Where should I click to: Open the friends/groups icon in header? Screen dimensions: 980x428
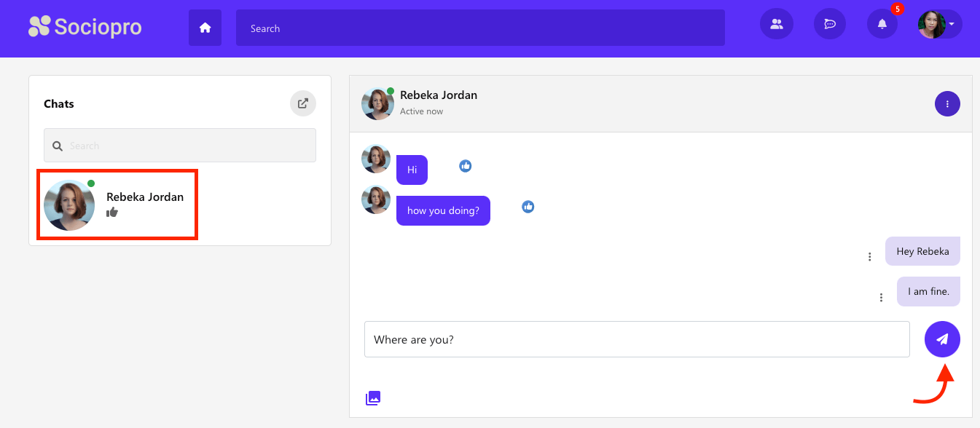[776, 24]
